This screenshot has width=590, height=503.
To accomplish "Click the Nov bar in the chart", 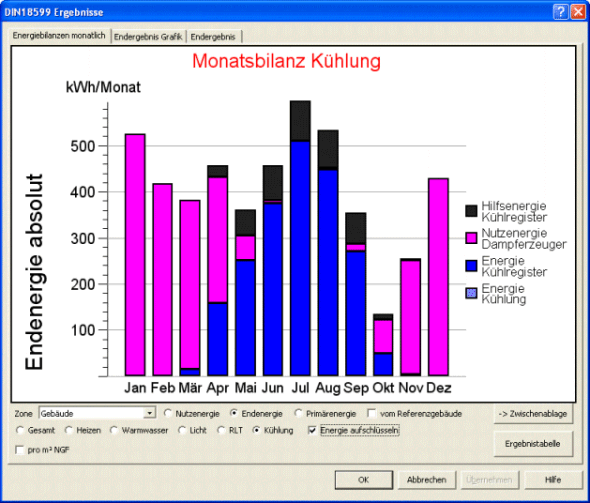I will [411, 317].
